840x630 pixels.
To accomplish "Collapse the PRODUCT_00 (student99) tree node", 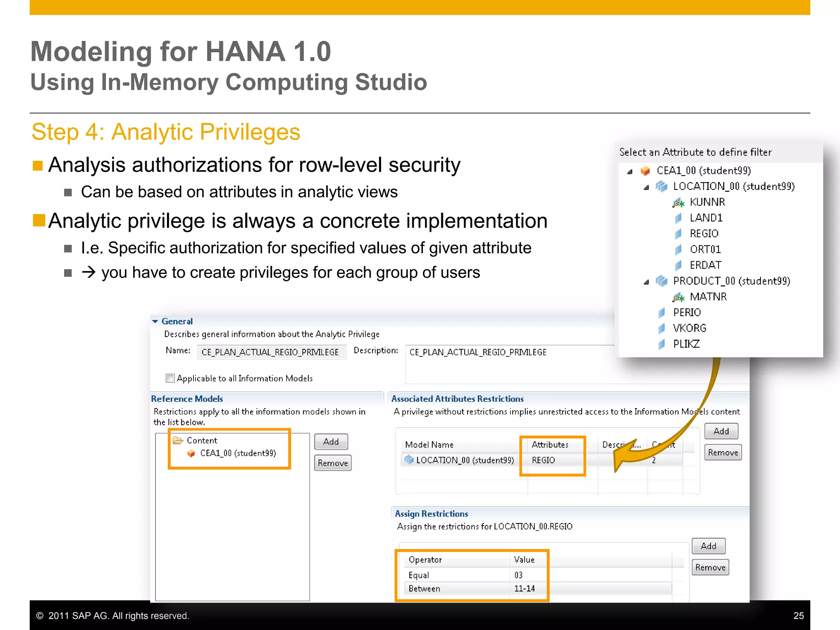I will click(646, 282).
